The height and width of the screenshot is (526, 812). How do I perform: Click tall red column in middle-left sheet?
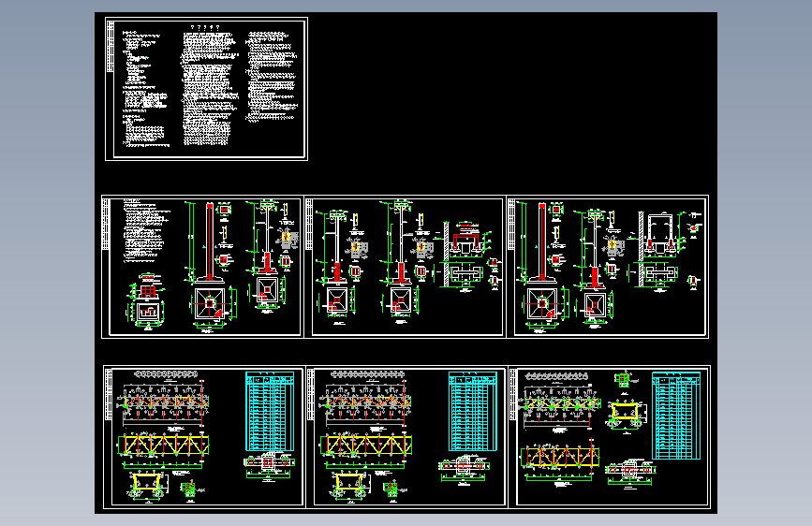(x=210, y=241)
